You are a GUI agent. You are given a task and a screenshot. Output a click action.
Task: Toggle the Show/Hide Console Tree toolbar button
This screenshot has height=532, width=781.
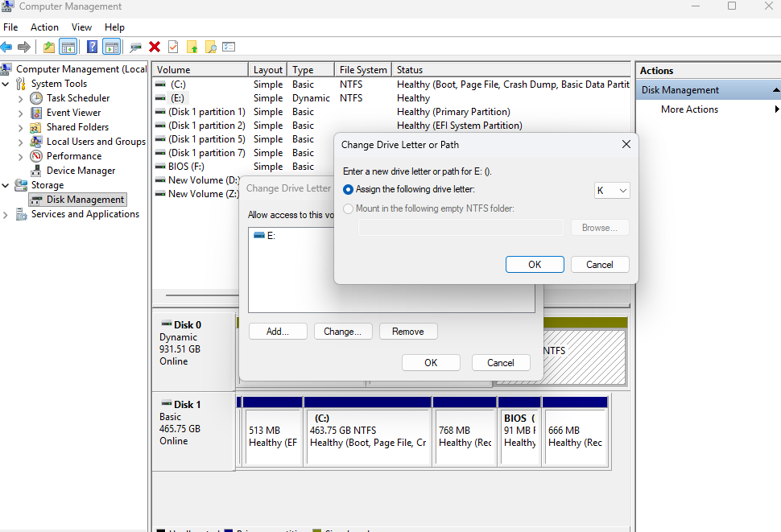tap(68, 47)
